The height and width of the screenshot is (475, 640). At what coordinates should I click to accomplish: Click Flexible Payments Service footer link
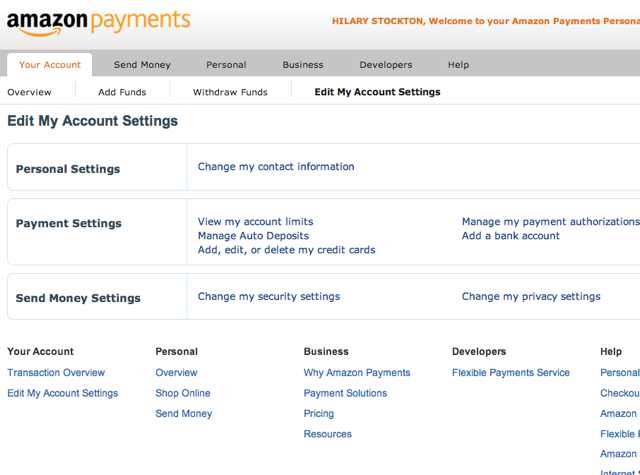tap(511, 373)
